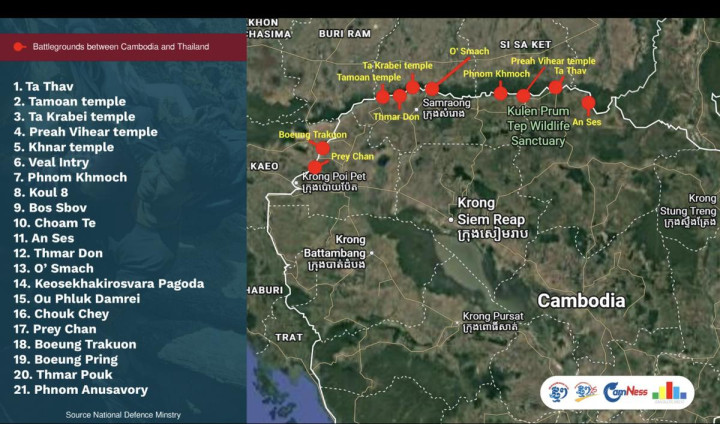Click the yellow 'Ta Thav' map label

pos(570,71)
